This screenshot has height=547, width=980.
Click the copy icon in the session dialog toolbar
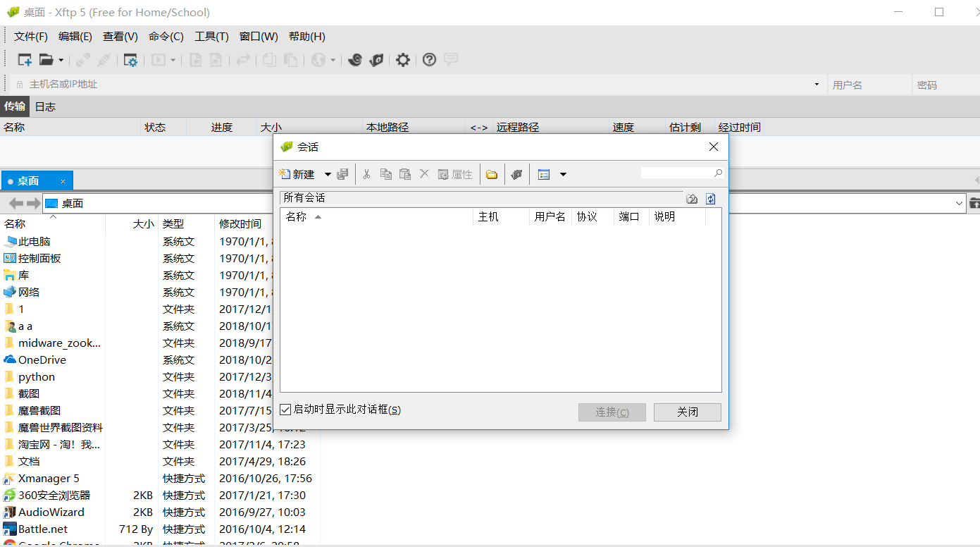pos(386,174)
